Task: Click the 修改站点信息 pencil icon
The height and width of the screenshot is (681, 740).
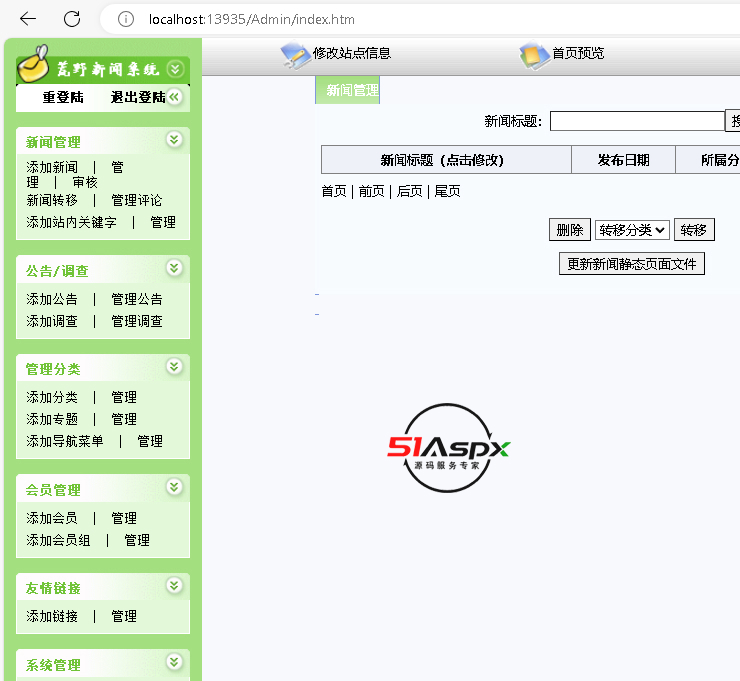Action: click(295, 56)
